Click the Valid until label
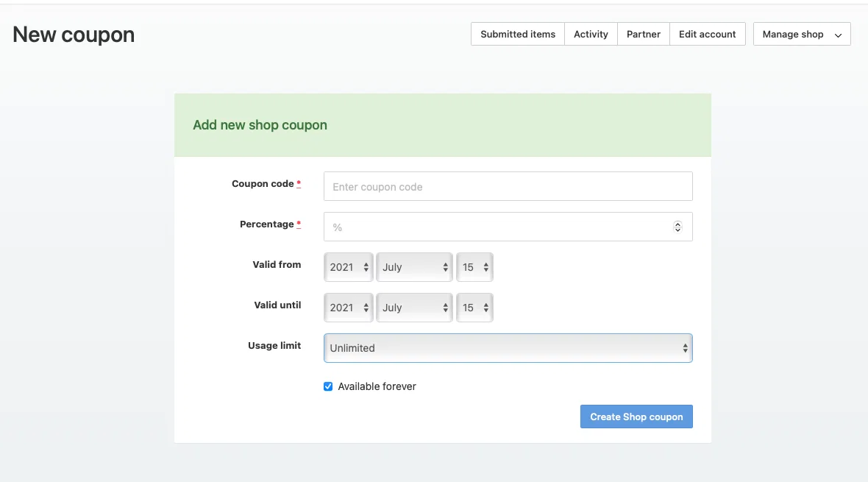 tap(277, 305)
